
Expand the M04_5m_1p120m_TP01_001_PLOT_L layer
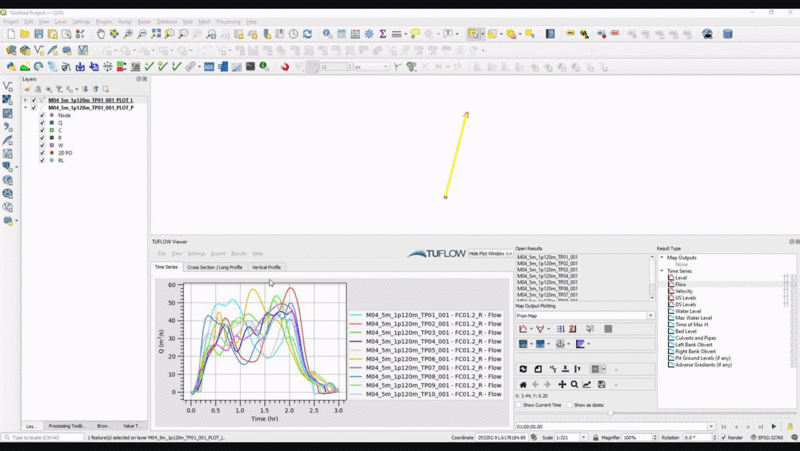coord(25,100)
